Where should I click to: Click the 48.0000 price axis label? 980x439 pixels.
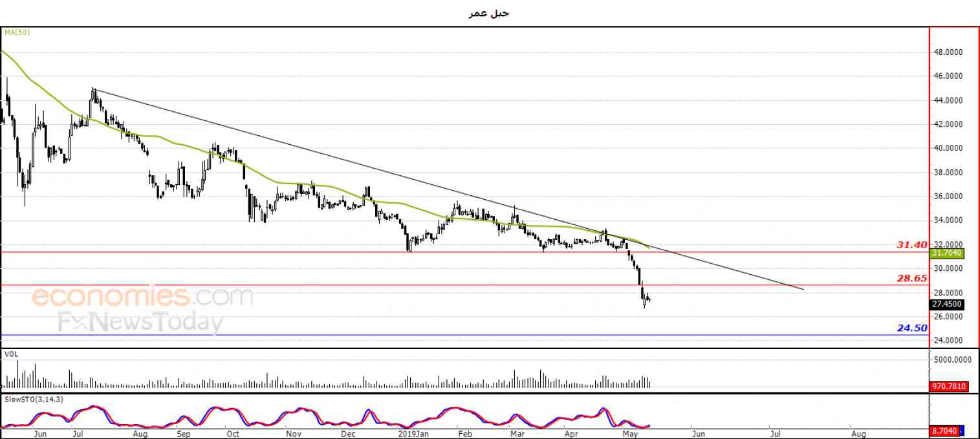coord(949,52)
